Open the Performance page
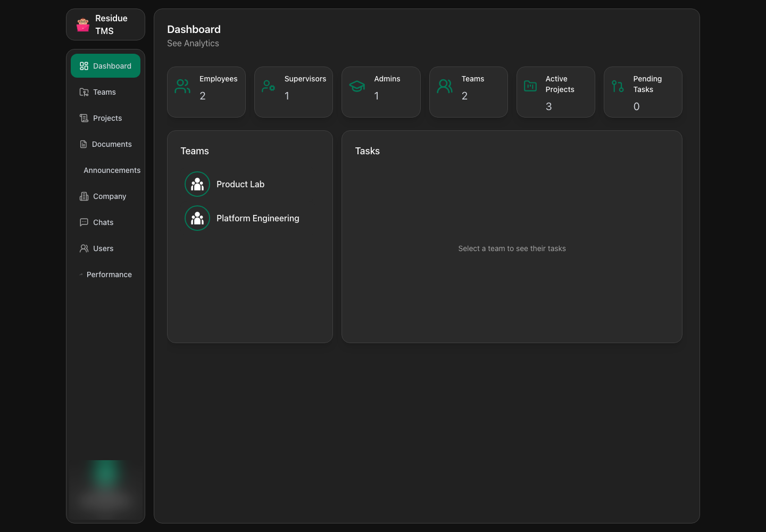This screenshot has height=532, width=766. pos(105,275)
